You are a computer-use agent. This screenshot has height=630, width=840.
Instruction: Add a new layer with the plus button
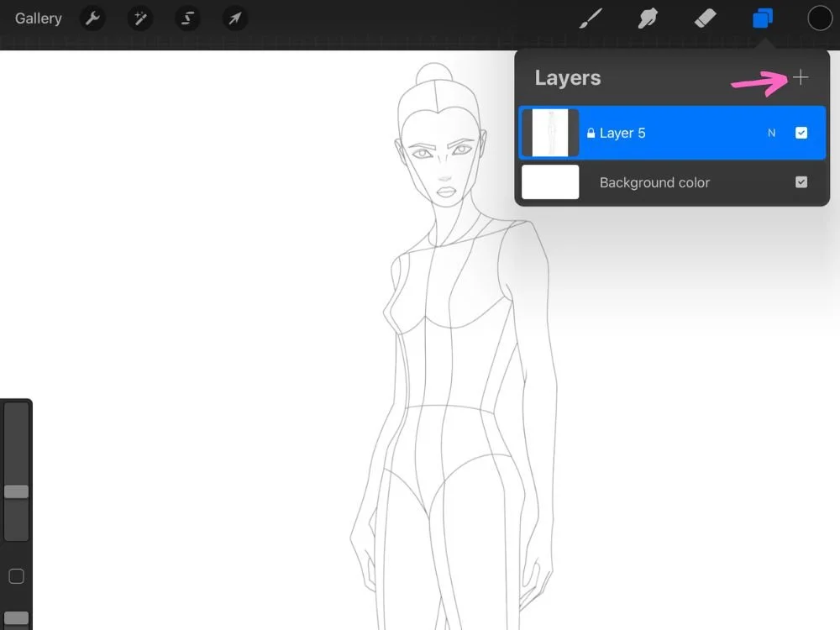click(x=801, y=77)
